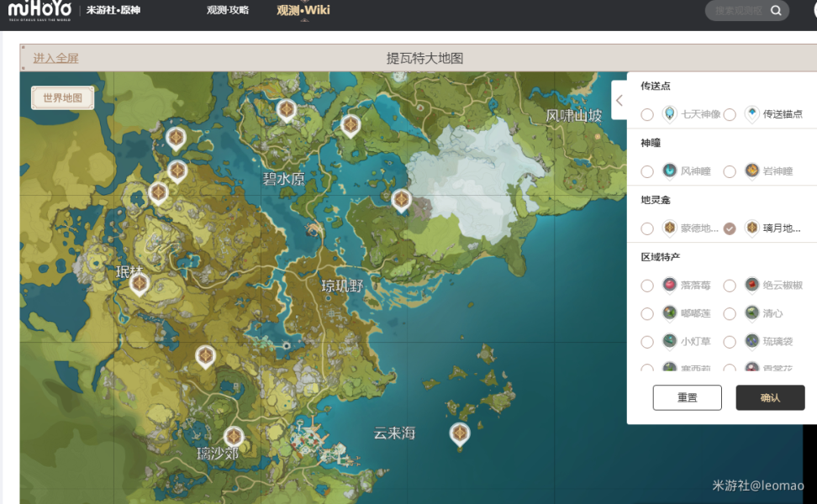Click the 璃月地灵龛 shrine filter icon
Image resolution: width=817 pixels, height=504 pixels.
coord(752,228)
